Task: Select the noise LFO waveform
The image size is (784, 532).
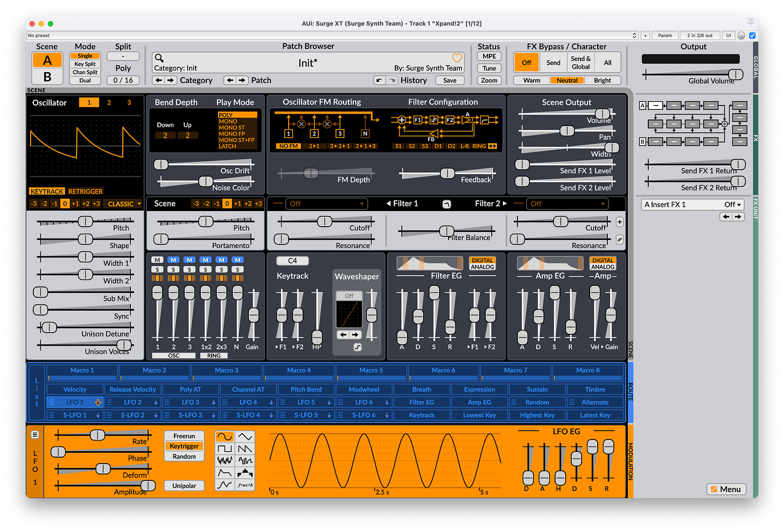Action: click(225, 461)
